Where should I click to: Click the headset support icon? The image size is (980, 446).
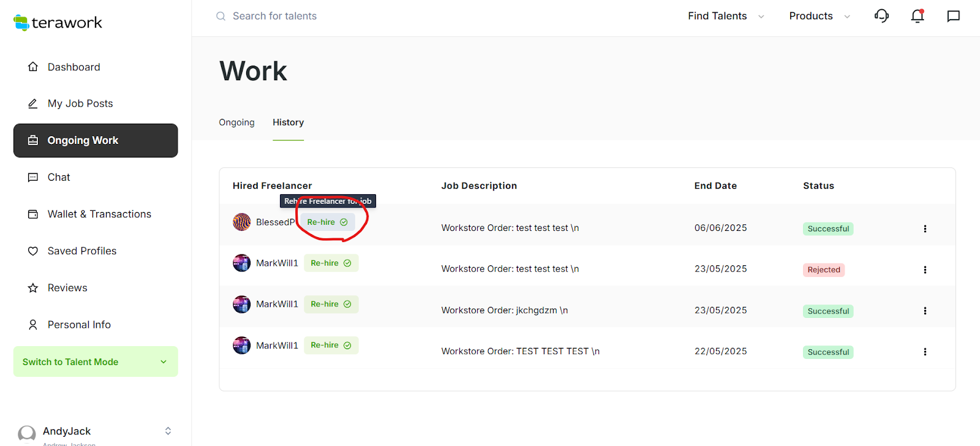click(x=881, y=16)
